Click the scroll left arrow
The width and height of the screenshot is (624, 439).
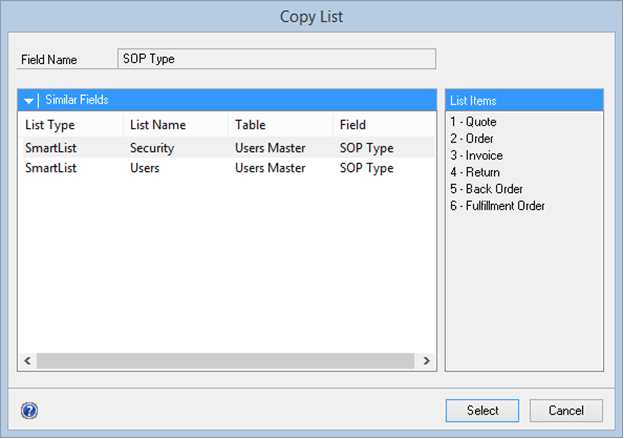coord(27,361)
